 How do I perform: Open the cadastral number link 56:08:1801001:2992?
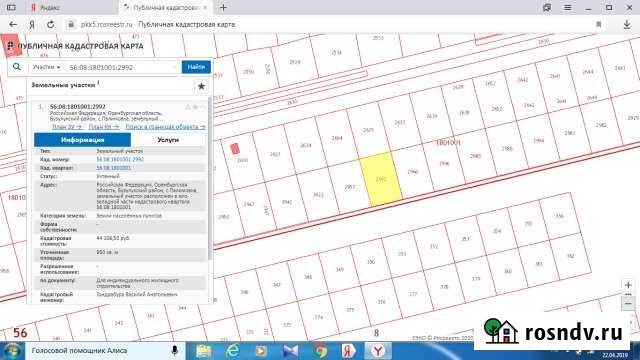coord(120,159)
